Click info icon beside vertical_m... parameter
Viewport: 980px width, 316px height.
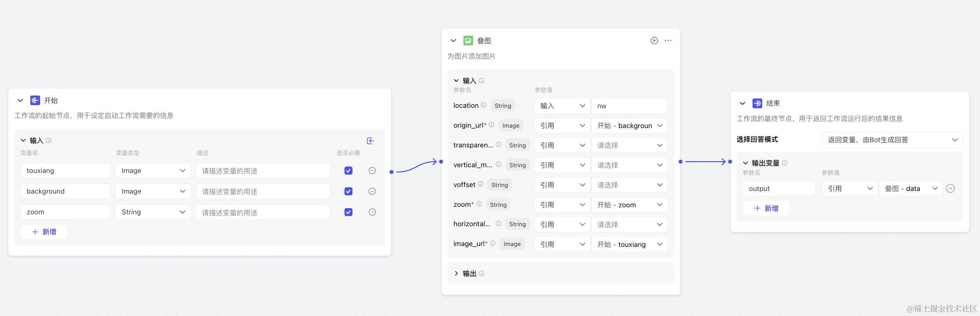[x=498, y=164]
